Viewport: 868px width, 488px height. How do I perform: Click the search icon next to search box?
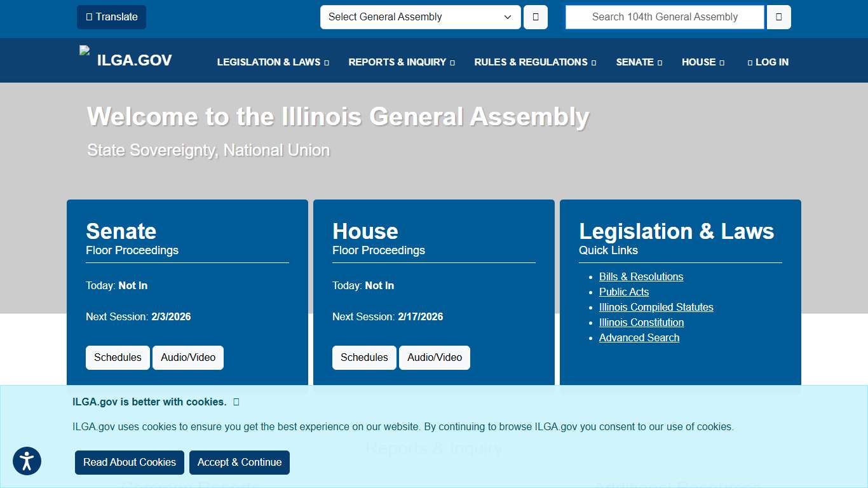tap(778, 17)
